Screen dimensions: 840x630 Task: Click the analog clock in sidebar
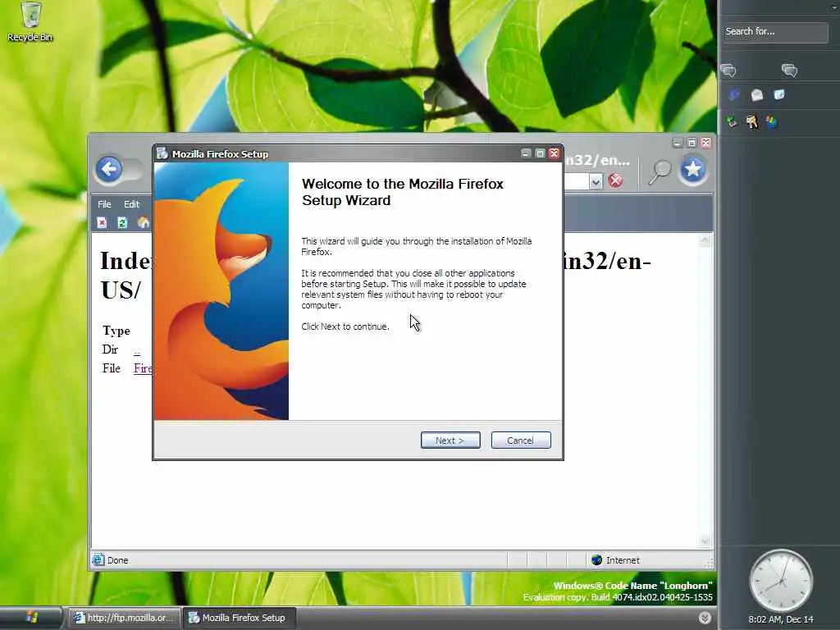(781, 581)
